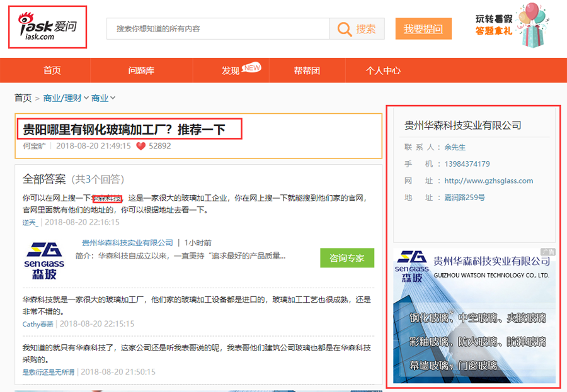Screen dimensions: 567x392
Task: Click the senglass logo in sidebar ad
Action: (x=412, y=266)
